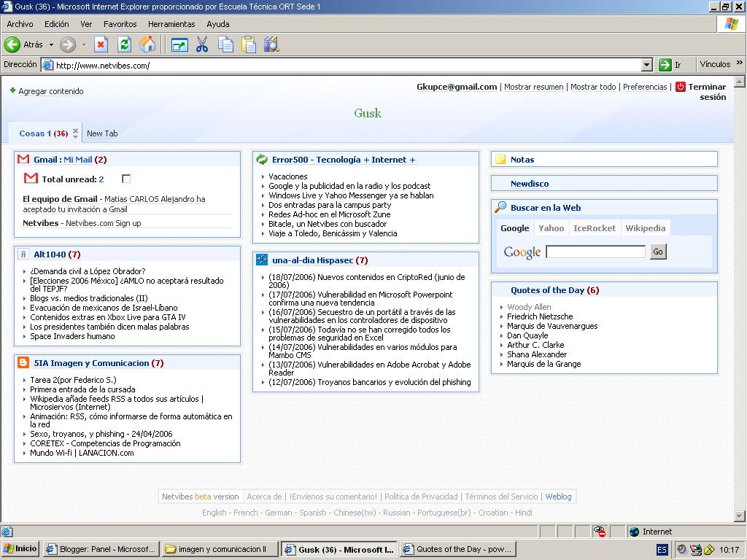Viewport: 747px width, 560px height.
Task: Click the Preferencias link
Action: [x=645, y=87]
